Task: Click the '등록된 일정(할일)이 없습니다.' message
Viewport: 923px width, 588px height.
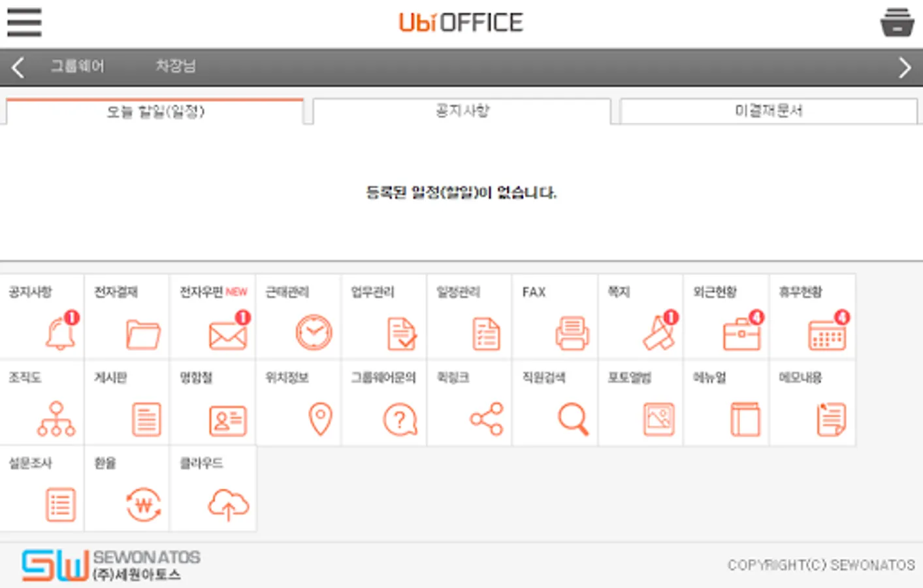Action: 461,192
